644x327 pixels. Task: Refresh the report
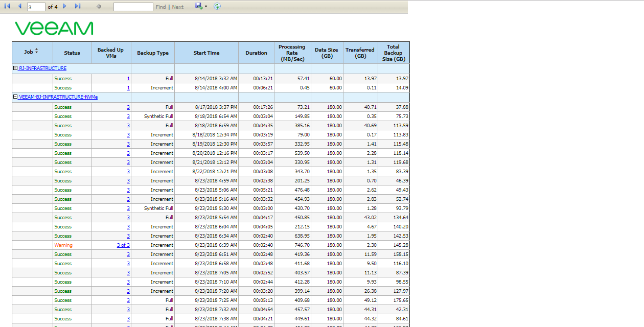point(217,6)
